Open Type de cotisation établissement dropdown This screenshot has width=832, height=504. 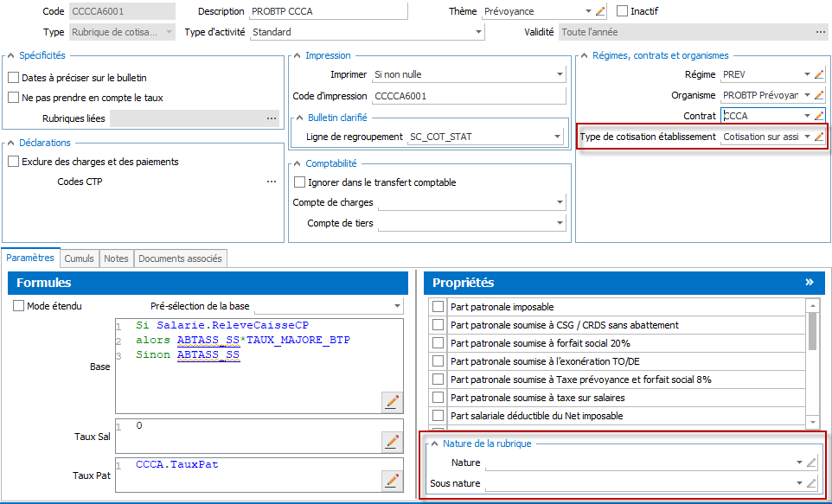[807, 137]
